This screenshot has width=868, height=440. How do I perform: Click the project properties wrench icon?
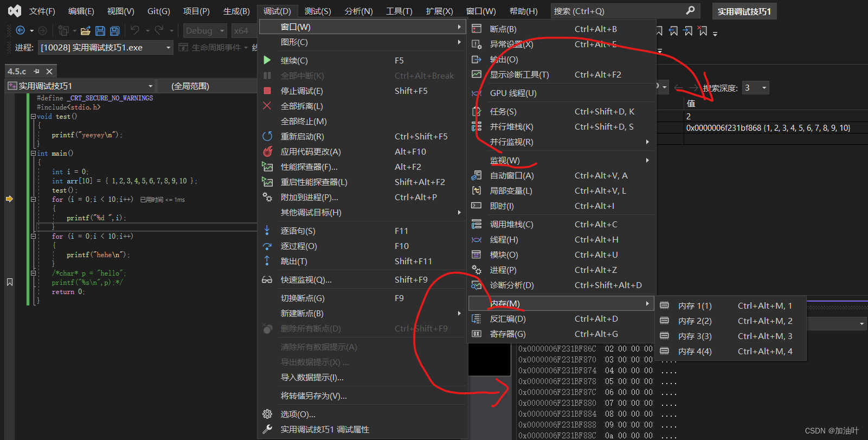click(x=267, y=429)
